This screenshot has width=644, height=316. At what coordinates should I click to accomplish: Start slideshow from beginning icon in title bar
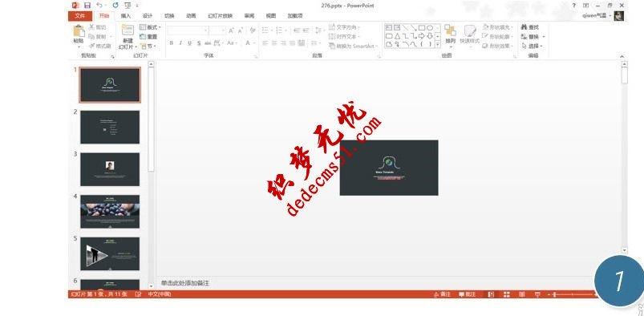point(128,6)
